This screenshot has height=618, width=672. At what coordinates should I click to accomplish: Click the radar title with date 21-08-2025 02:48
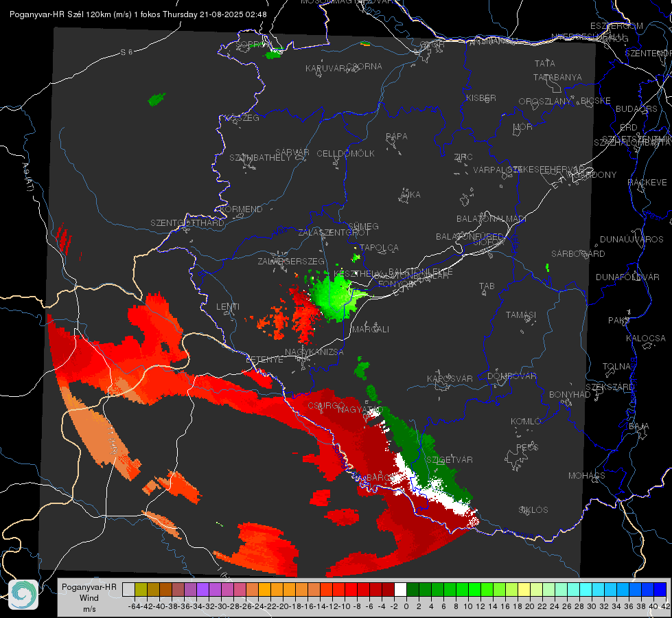click(138, 14)
